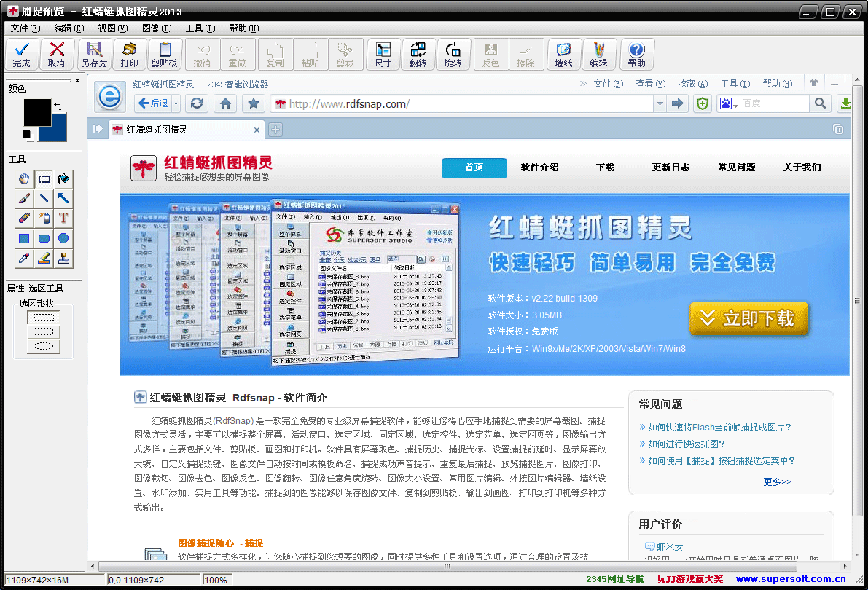Viewport: 868px width, 590px height.
Task: Pick the Eyedropper color tool
Action: [x=24, y=257]
